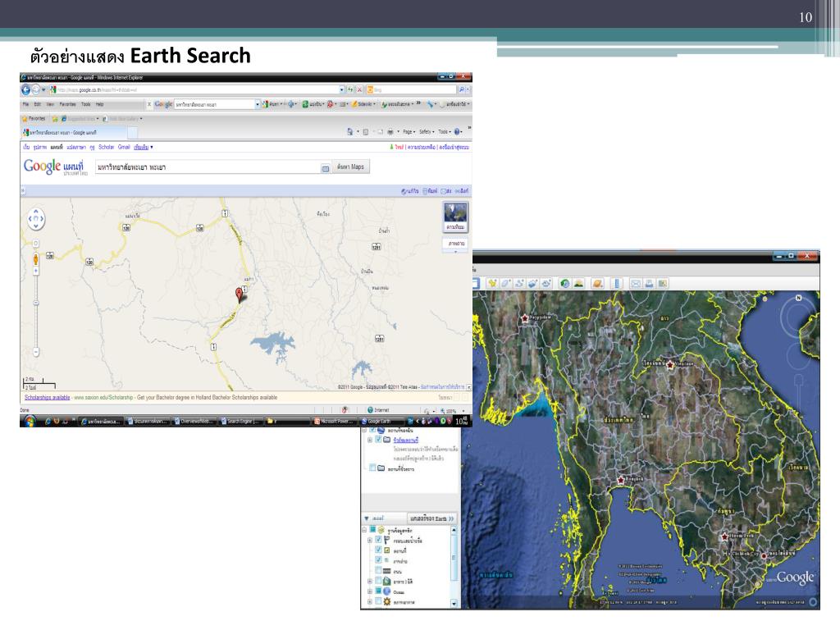
Task: Toggle the Ocean layer checkbox
Action: (x=378, y=591)
